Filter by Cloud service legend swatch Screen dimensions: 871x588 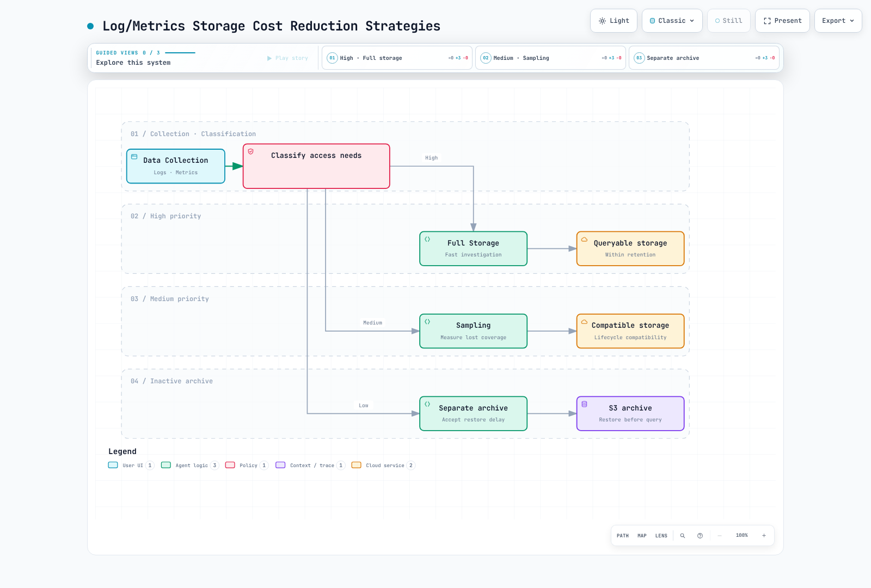click(x=357, y=465)
